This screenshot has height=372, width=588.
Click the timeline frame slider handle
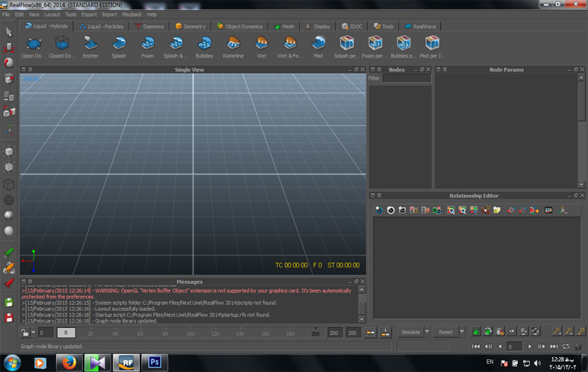coord(66,332)
